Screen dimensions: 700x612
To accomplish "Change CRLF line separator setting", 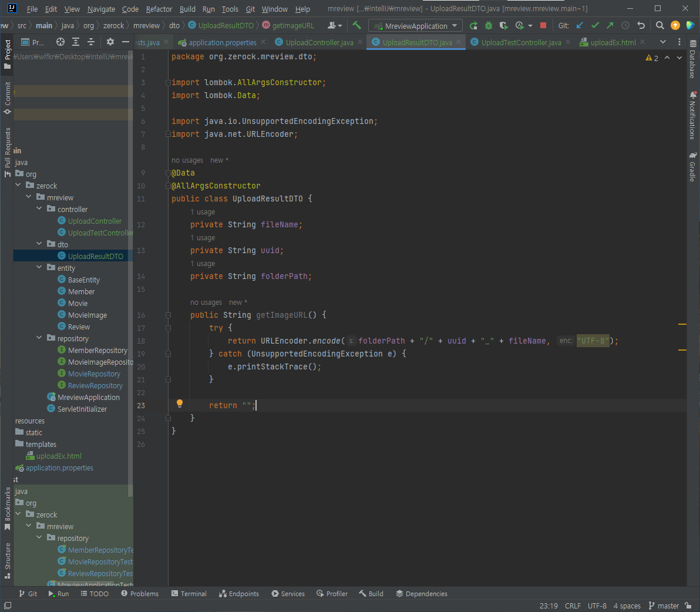I will (x=573, y=606).
